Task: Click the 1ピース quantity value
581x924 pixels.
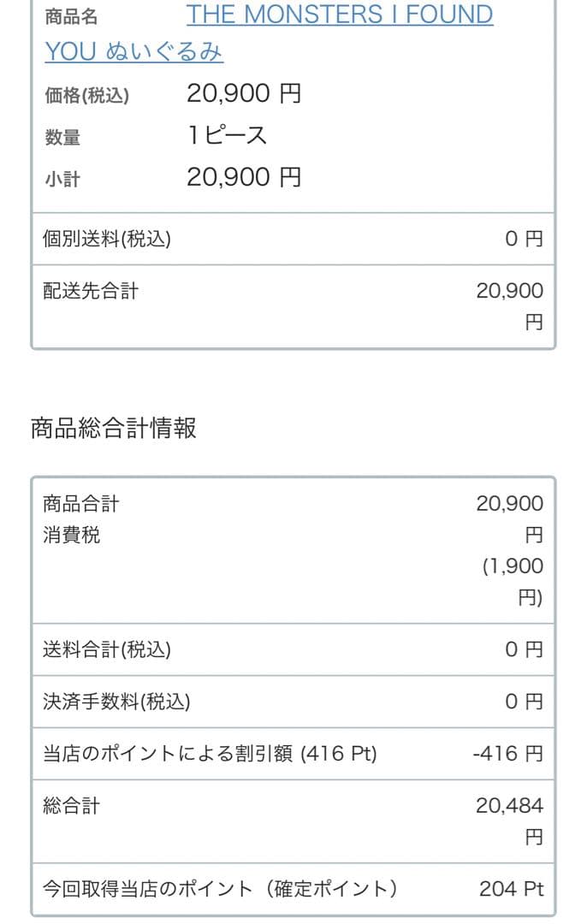Action: [x=227, y=135]
